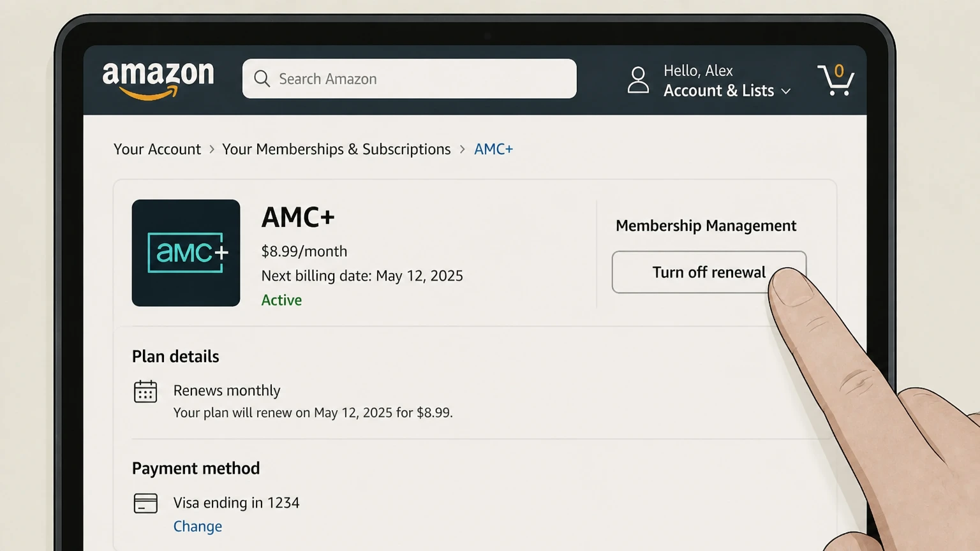Click the $8.99/month price text

click(x=304, y=251)
